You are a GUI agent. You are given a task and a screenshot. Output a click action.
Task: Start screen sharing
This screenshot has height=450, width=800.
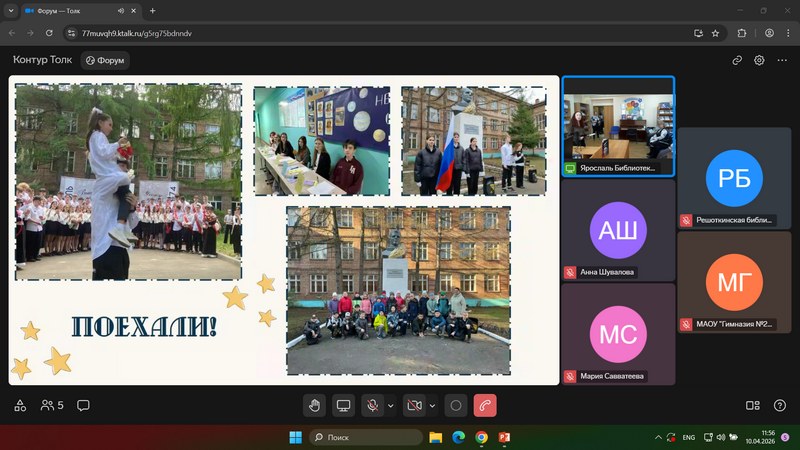pos(343,405)
